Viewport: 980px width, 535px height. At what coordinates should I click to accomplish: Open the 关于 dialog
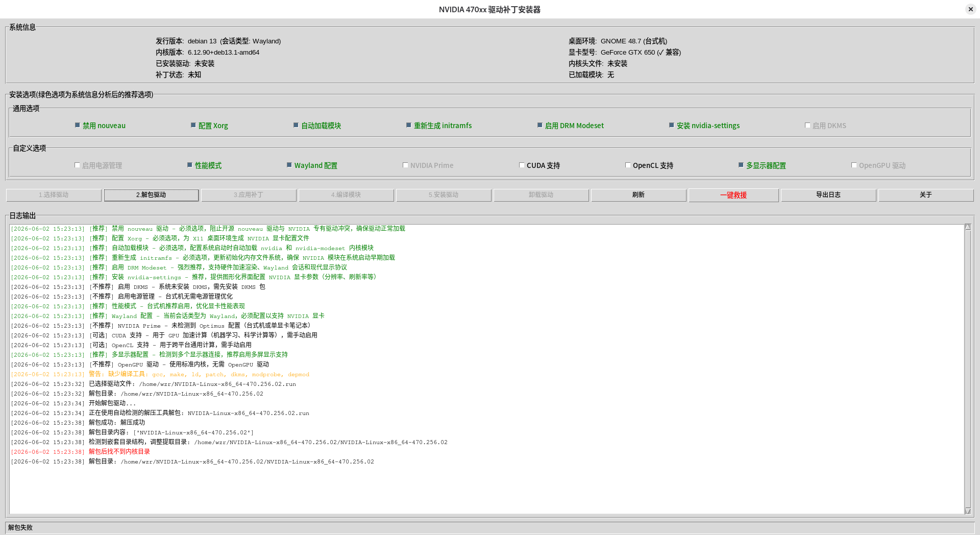(x=926, y=195)
